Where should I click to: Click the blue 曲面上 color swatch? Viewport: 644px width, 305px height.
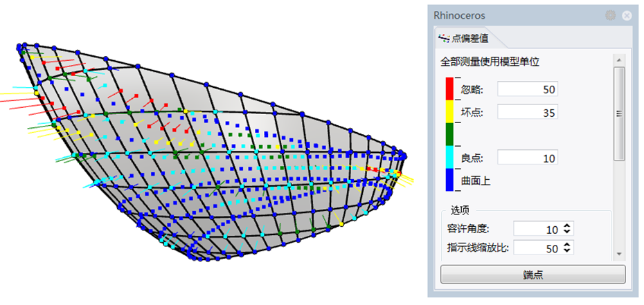tap(449, 180)
